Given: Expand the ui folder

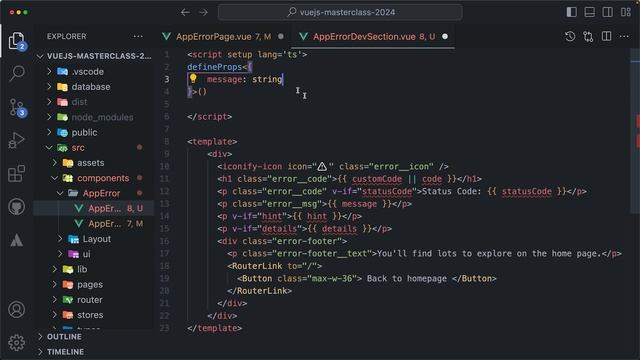Looking at the screenshot, I should 94,254.
